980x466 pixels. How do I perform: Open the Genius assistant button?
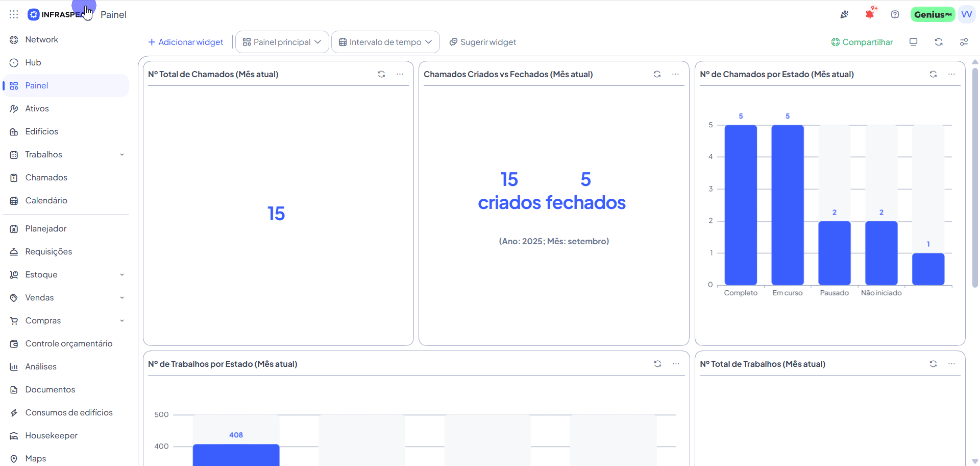point(933,14)
